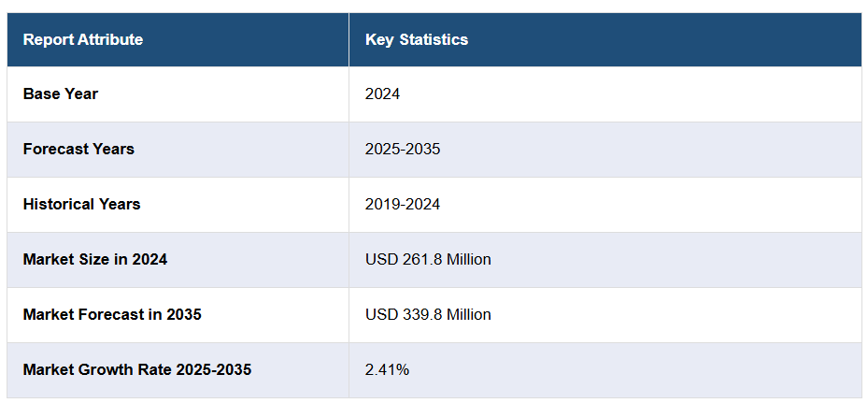Select the 'Market Growth Rate 2025-2035' label
The width and height of the screenshot is (868, 403).
coord(137,369)
